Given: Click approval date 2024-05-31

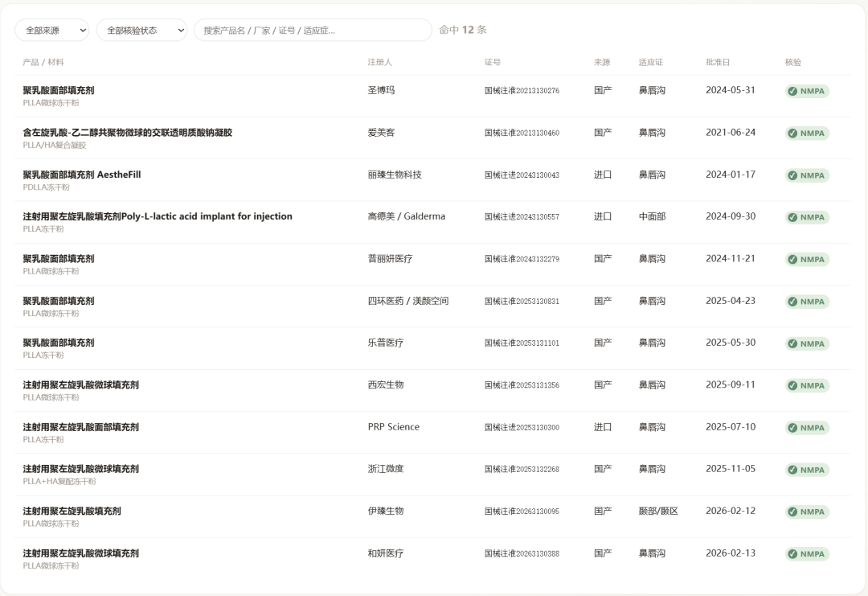Looking at the screenshot, I should coord(731,90).
